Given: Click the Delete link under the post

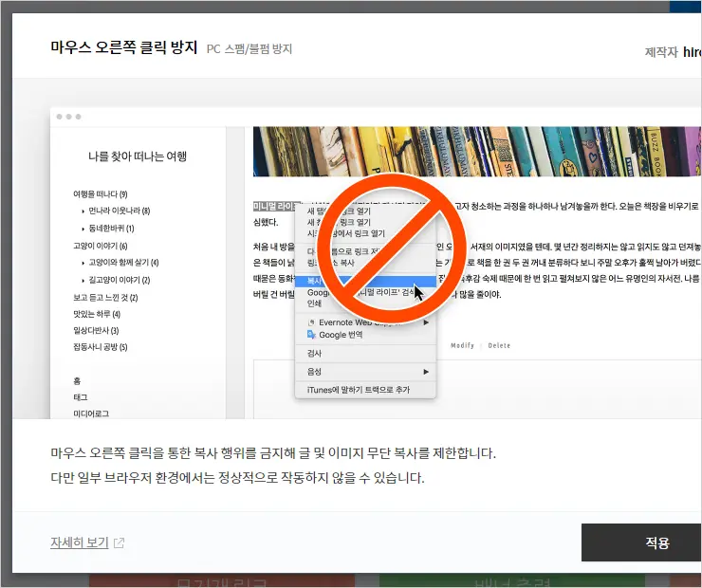Looking at the screenshot, I should point(499,345).
